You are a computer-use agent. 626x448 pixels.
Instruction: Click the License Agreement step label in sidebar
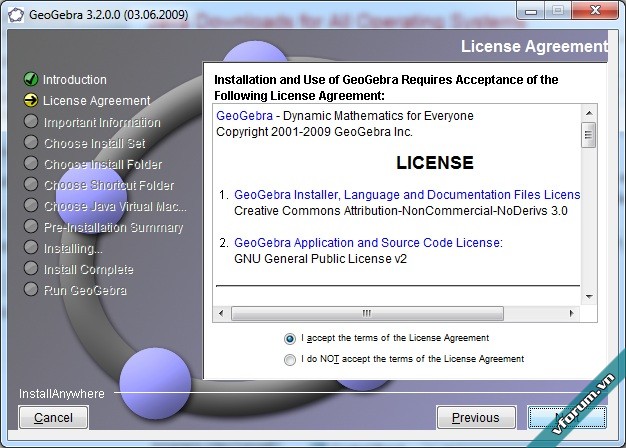97,101
